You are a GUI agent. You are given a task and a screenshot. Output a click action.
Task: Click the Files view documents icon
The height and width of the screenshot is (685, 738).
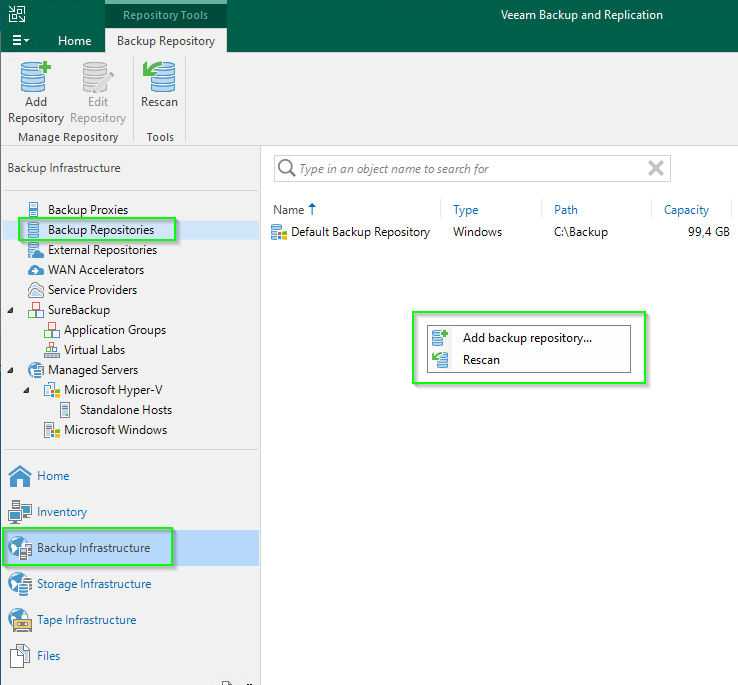coord(20,656)
